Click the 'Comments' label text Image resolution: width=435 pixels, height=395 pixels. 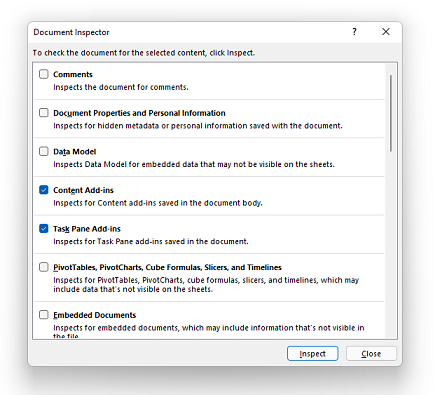click(73, 74)
